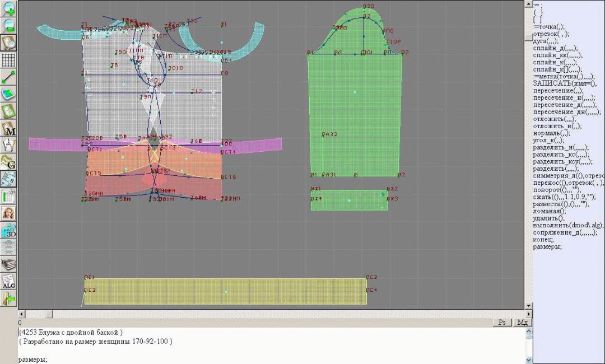Screen dimensions: 605x364
Task: Click the G pattern icon
Action: 8,162
